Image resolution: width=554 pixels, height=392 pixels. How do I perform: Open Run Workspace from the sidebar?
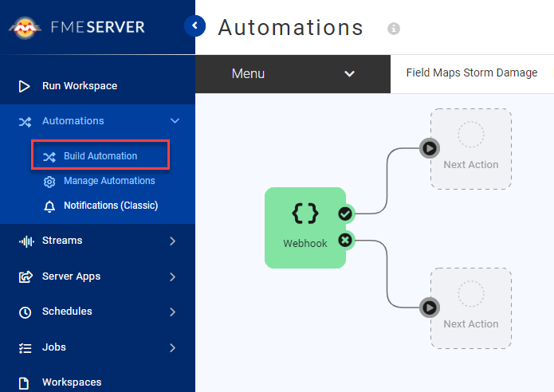(x=79, y=86)
